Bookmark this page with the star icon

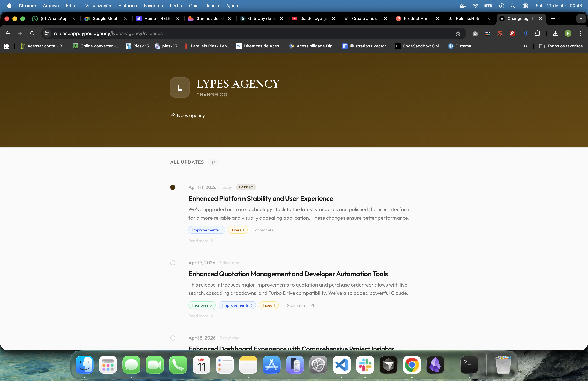click(x=458, y=33)
